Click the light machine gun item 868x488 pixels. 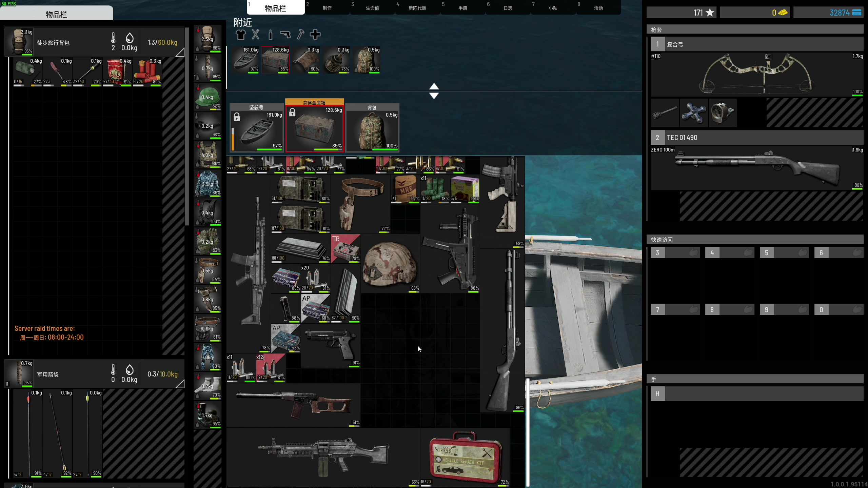(x=323, y=457)
